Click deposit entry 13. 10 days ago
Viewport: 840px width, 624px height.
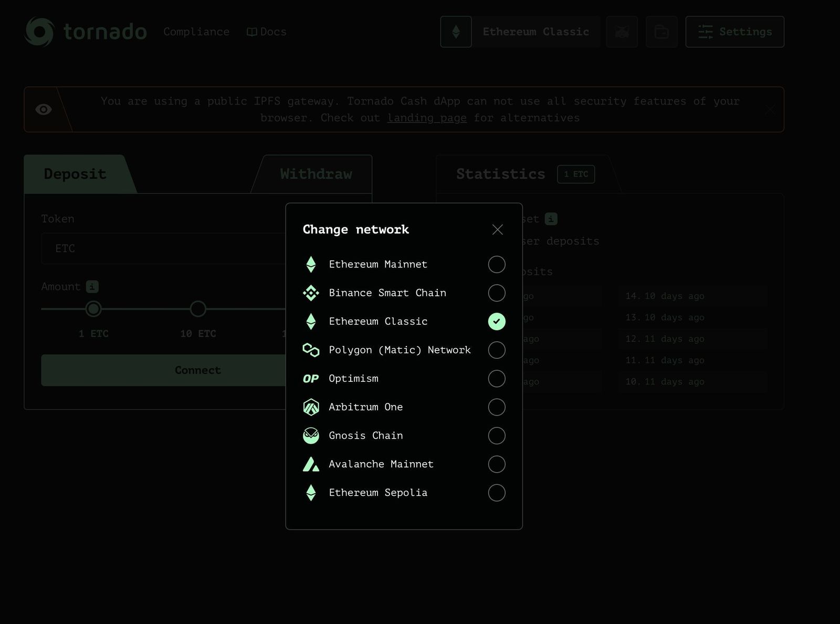692,318
